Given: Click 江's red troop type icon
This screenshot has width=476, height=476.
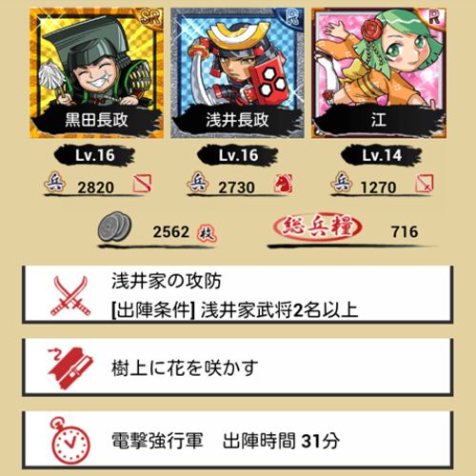Looking at the screenshot, I should click(425, 184).
